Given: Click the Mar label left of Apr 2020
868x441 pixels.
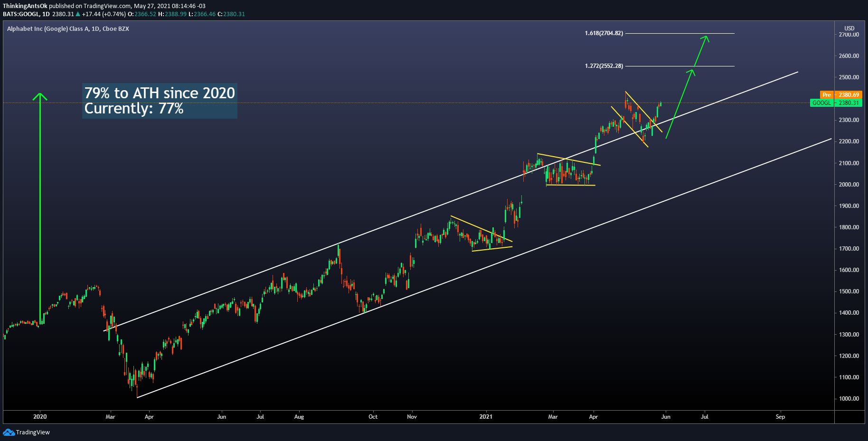Looking at the screenshot, I should 110,417.
